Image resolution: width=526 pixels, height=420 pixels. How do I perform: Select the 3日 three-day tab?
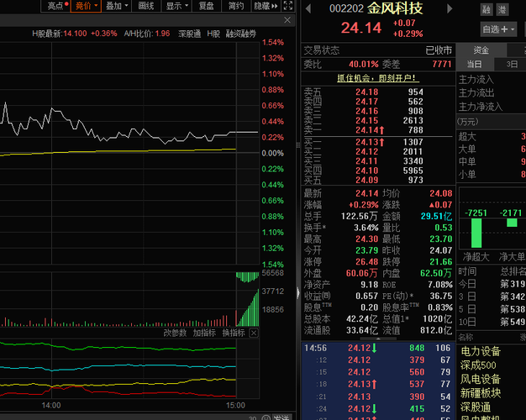tap(512, 64)
